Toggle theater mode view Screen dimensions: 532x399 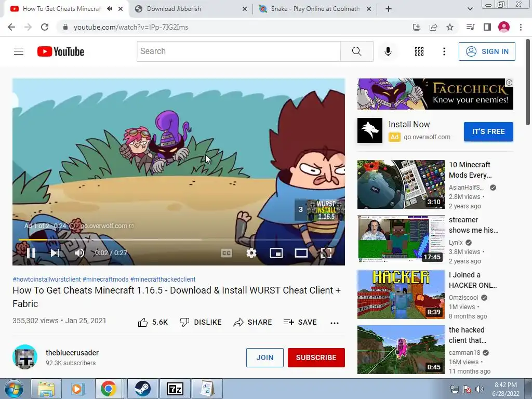301,253
